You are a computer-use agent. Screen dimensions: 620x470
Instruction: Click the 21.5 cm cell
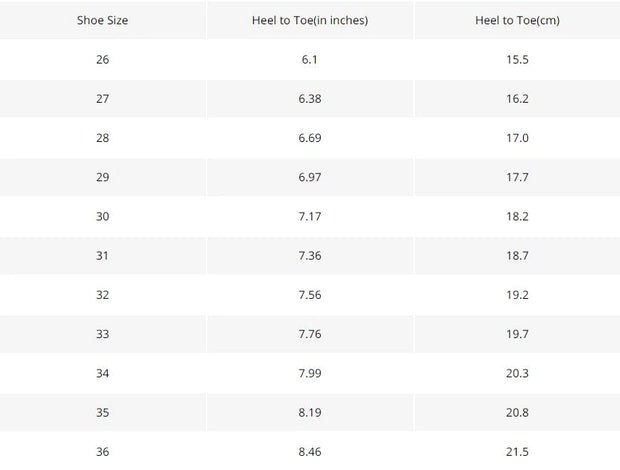coord(517,451)
